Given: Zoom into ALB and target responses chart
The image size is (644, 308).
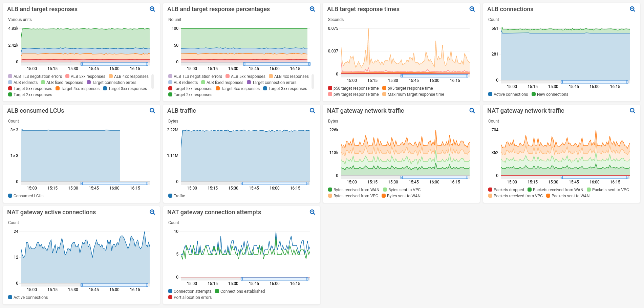Looking at the screenshot, I should point(152,9).
